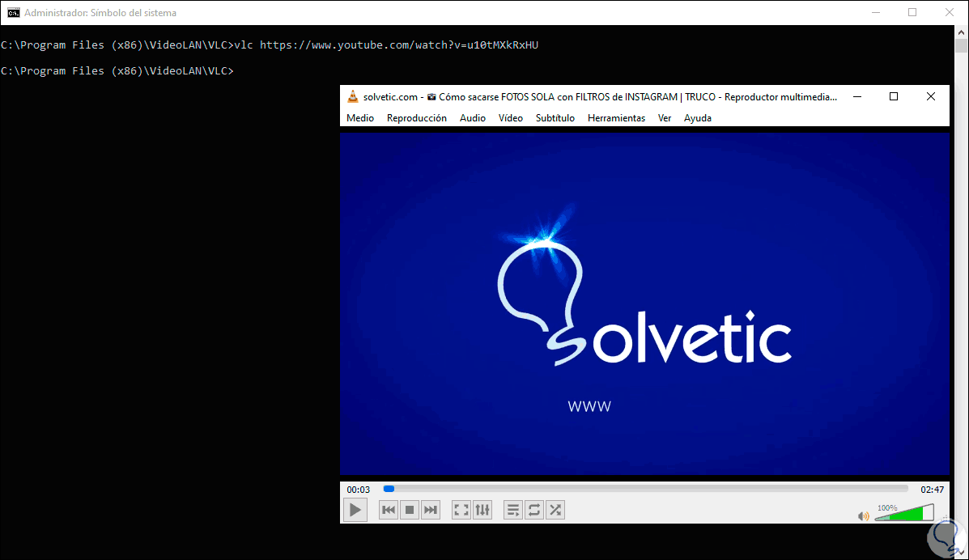Open the Herramientas menu
Screen dimensions: 969x560
(x=616, y=118)
